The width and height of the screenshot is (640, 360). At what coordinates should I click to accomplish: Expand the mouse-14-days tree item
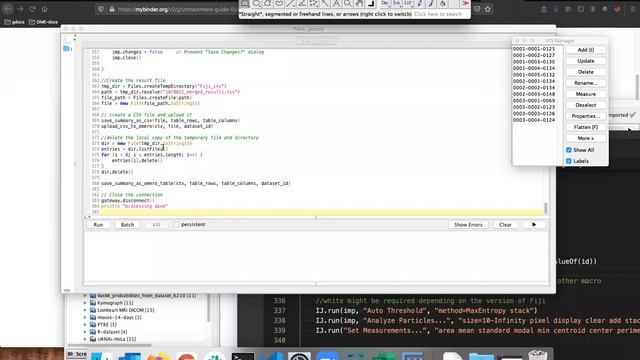pos(85,317)
